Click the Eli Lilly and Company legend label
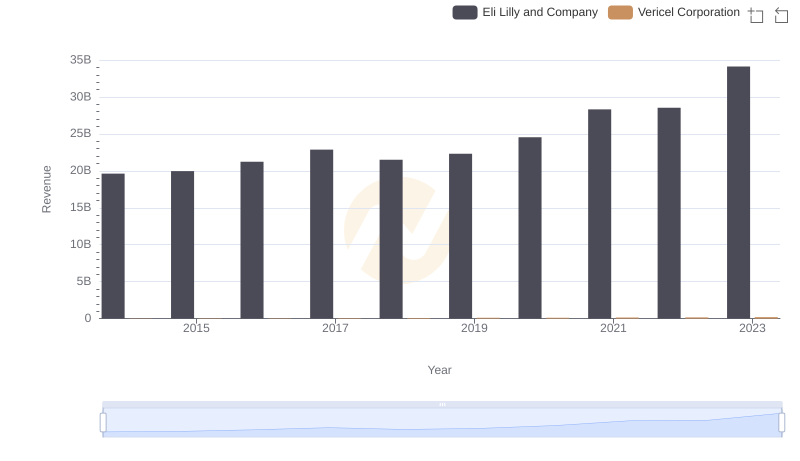 pyautogui.click(x=540, y=12)
